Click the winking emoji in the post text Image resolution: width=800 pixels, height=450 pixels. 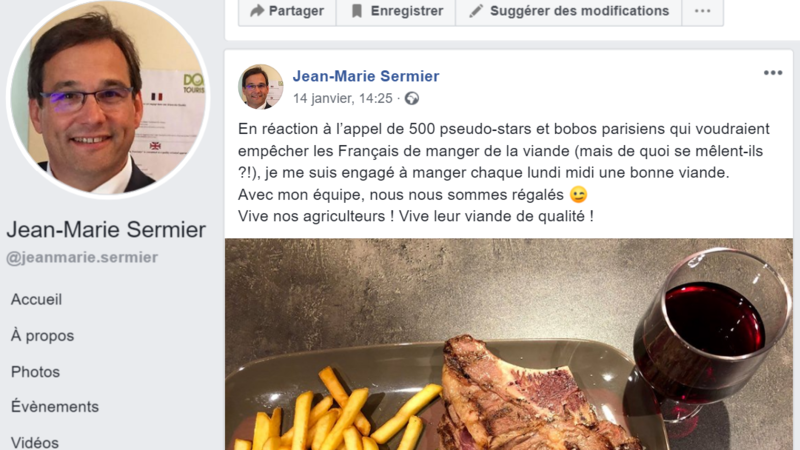[x=579, y=194]
